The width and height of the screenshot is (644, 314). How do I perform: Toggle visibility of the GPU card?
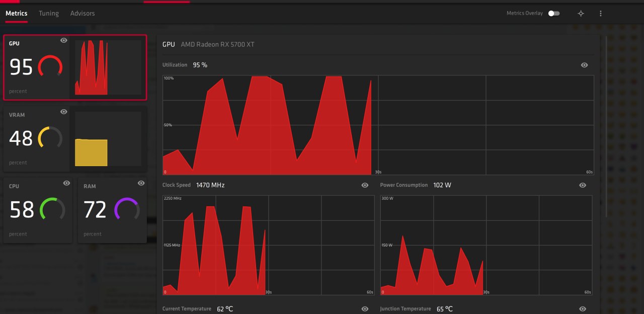click(64, 40)
